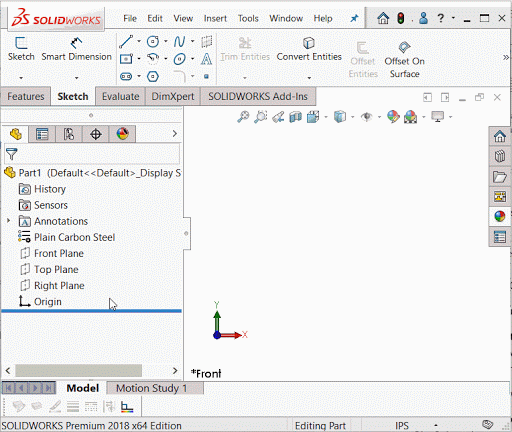Click the Apply Scene icon
512x432 pixels.
point(410,117)
